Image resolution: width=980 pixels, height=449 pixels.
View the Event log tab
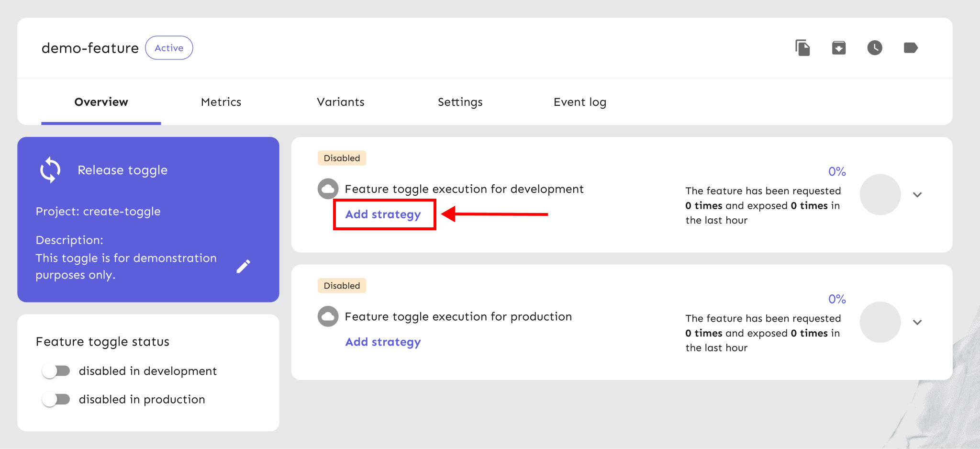click(579, 102)
